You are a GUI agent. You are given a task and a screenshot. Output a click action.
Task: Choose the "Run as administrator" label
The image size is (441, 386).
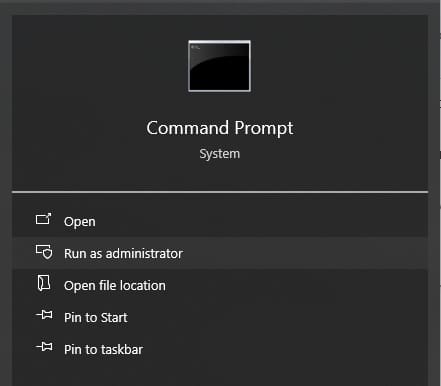click(x=123, y=254)
